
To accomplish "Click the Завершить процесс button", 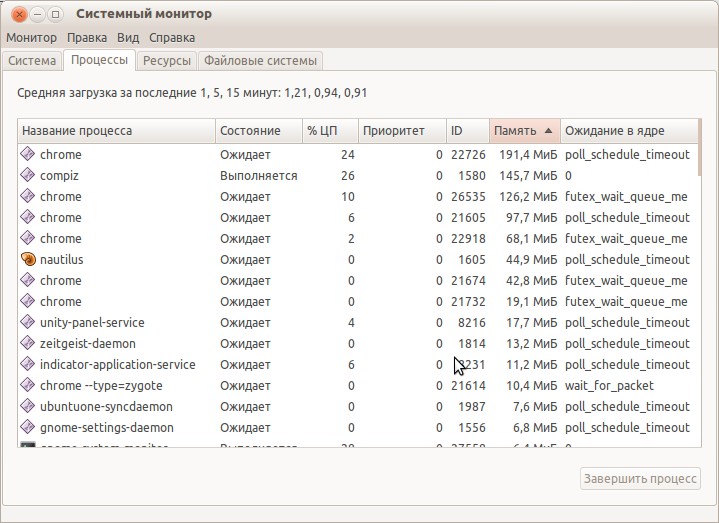I will coord(640,479).
